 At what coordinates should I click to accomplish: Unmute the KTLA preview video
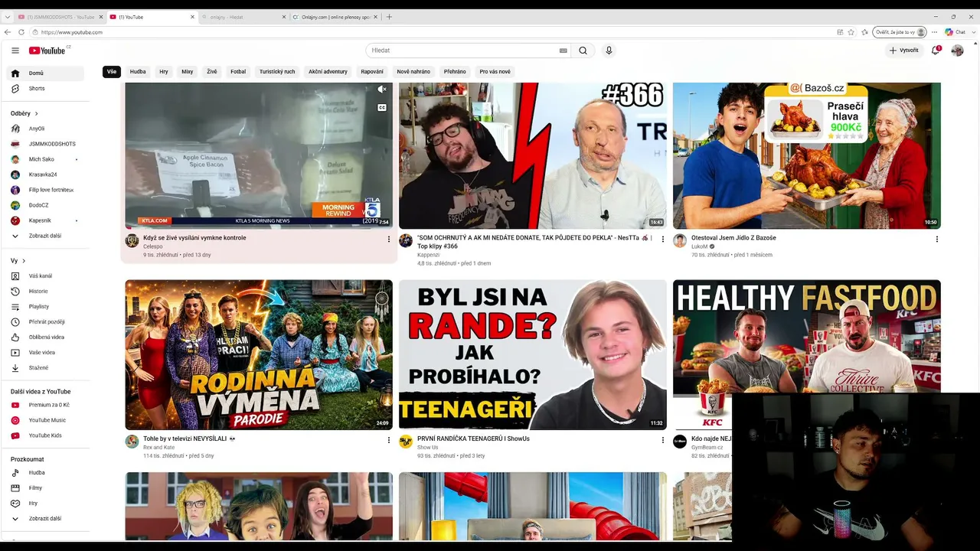click(382, 90)
